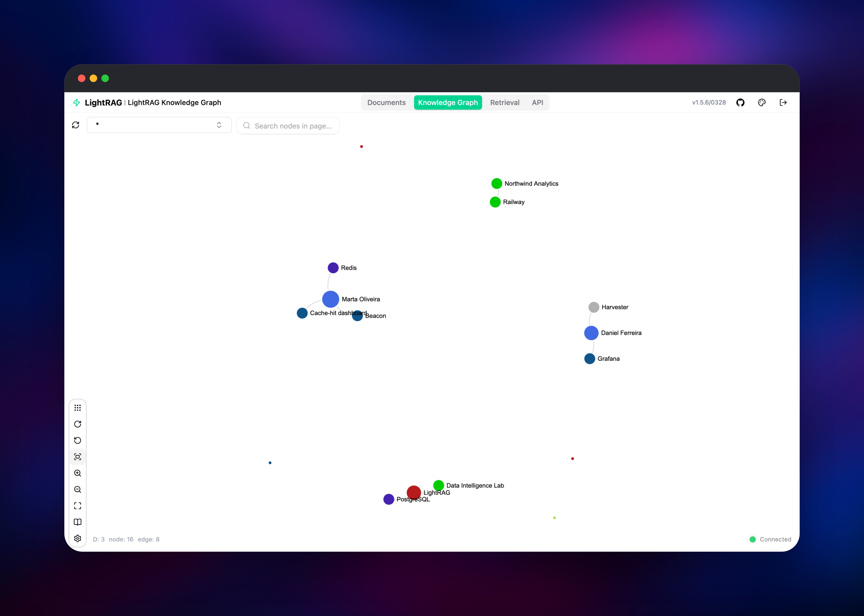Select the Redis node

[x=333, y=268]
